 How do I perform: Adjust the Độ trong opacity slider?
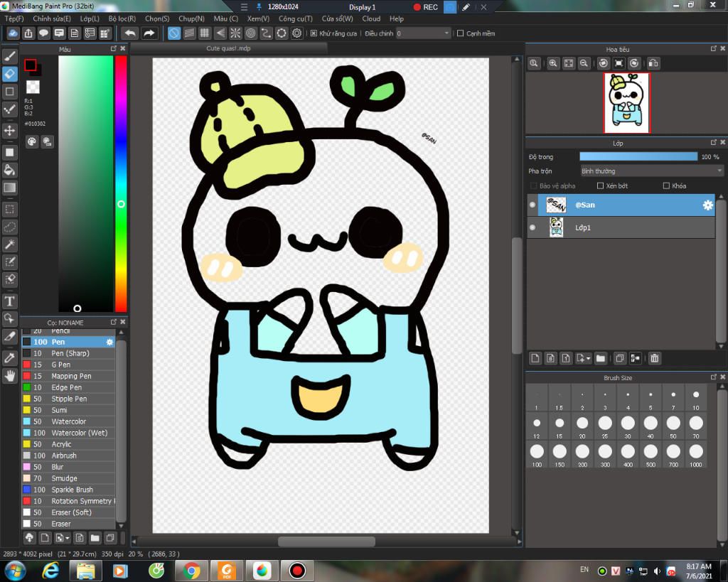pyautogui.click(x=639, y=157)
